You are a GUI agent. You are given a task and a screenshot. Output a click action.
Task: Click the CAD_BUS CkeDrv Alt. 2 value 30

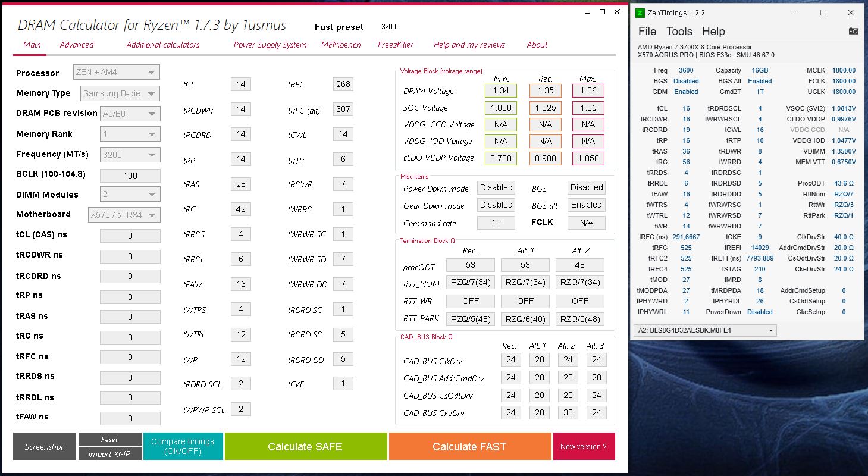pyautogui.click(x=568, y=412)
